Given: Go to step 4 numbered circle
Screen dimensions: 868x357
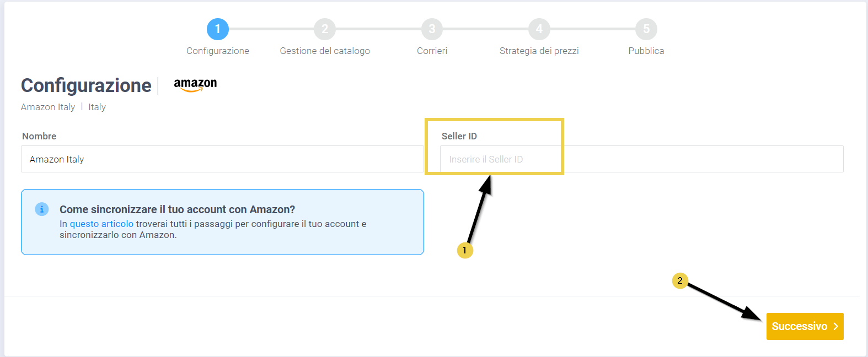Looking at the screenshot, I should pyautogui.click(x=539, y=29).
